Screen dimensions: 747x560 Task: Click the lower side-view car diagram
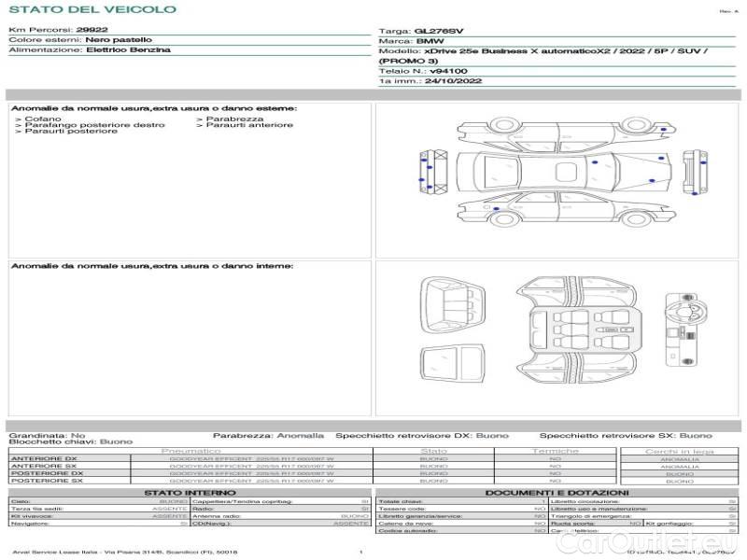(x=567, y=208)
